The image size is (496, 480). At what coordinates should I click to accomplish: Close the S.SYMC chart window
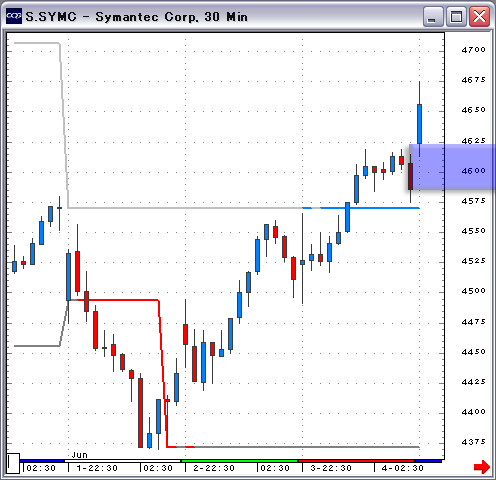(x=479, y=16)
